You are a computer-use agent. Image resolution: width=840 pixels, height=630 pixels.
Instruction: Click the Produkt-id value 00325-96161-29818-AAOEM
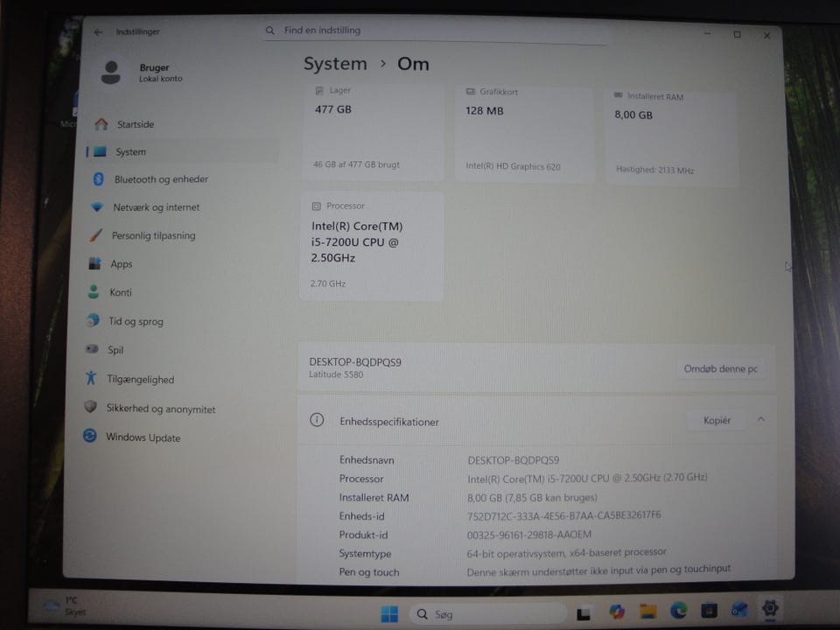click(x=528, y=534)
